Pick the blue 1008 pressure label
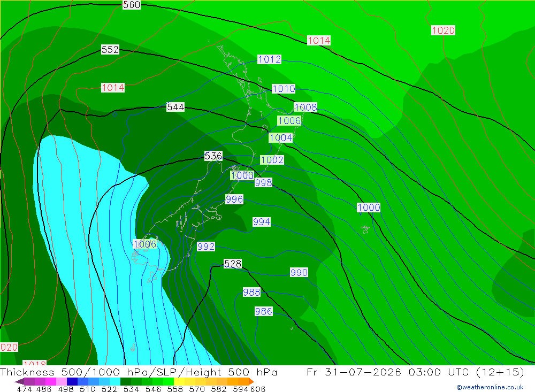Viewport: 535px width, 392px height. pyautogui.click(x=305, y=107)
